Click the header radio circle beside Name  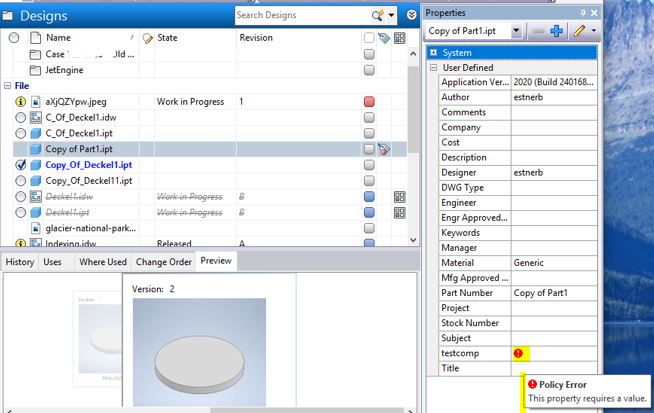(x=14, y=38)
